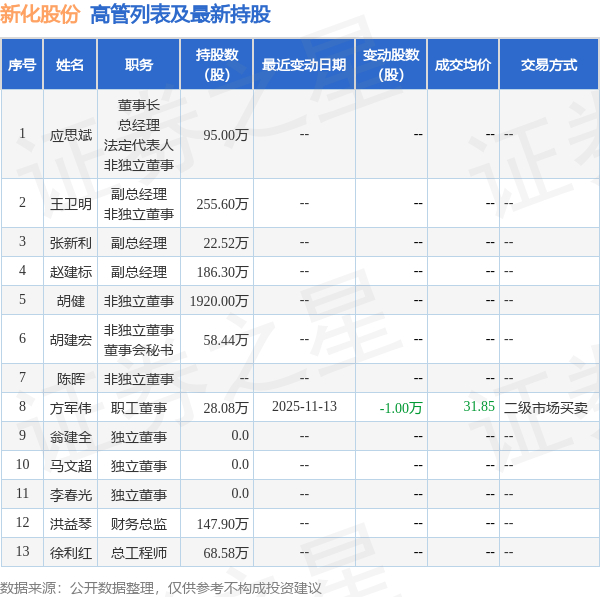Click row number 13

(23, 551)
